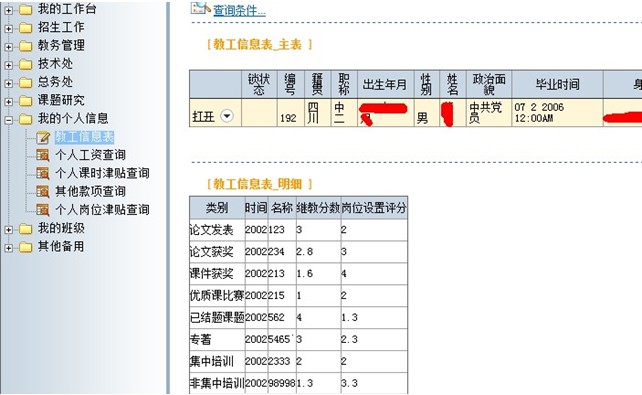Screen dimensions: 642x395
Task: Select the 教工信息表 edit icon
Action: (x=43, y=138)
